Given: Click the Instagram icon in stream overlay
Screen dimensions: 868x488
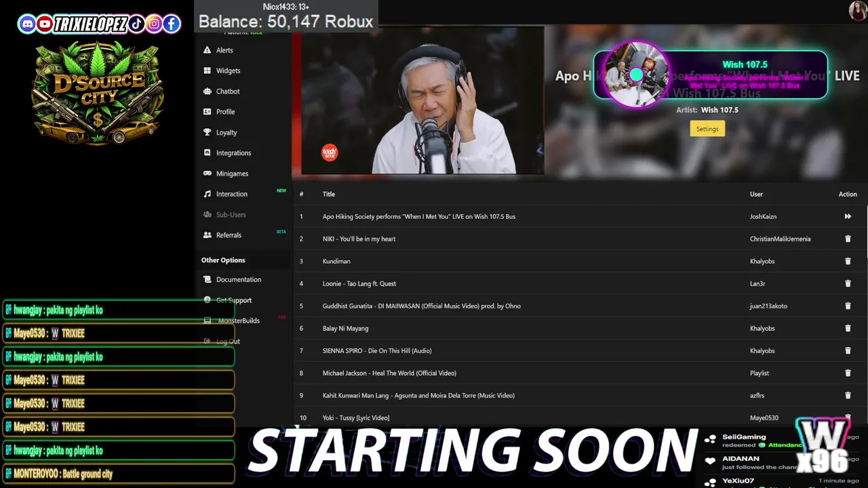Looking at the screenshot, I should click(x=154, y=24).
